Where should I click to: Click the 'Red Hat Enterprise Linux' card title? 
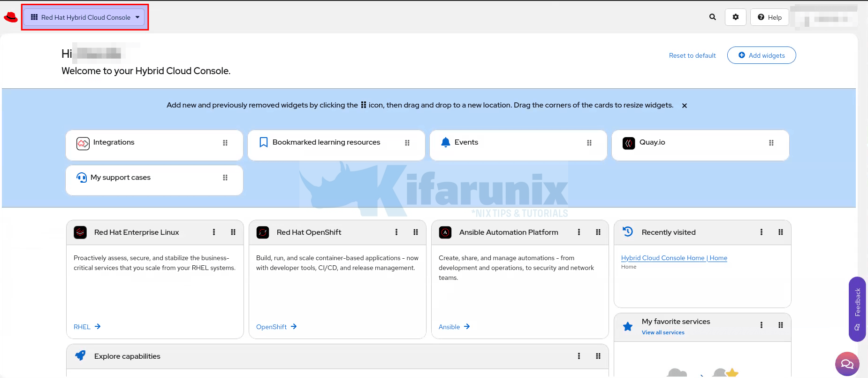(137, 232)
